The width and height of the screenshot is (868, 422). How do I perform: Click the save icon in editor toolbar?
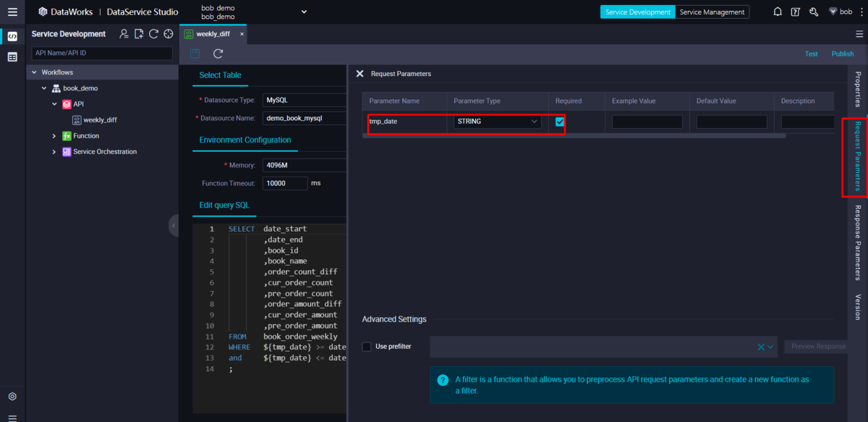(195, 54)
